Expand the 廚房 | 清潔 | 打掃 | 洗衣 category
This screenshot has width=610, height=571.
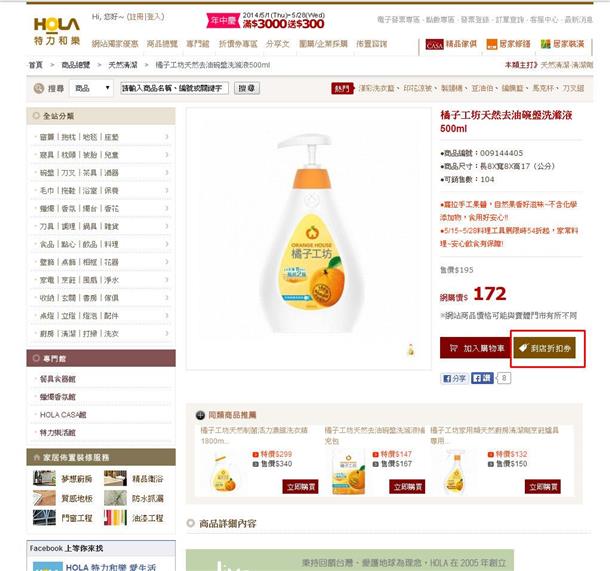coord(101,334)
